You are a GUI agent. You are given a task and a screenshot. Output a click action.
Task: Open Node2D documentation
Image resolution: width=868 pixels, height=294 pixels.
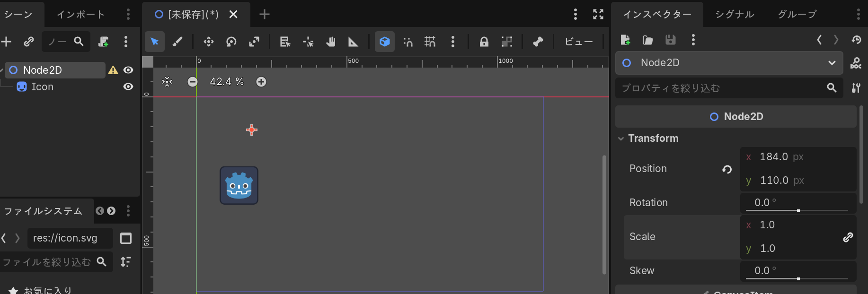click(856, 63)
